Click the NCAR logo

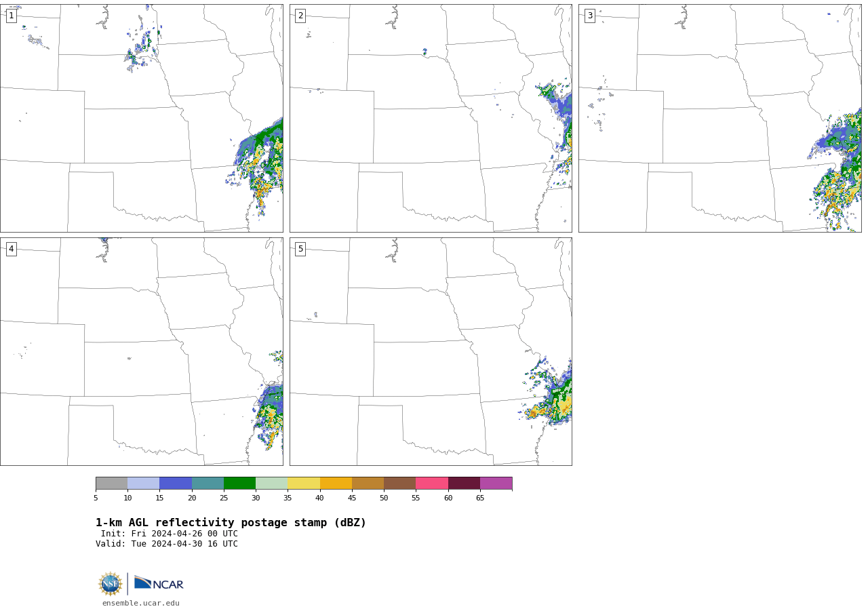[x=159, y=583]
